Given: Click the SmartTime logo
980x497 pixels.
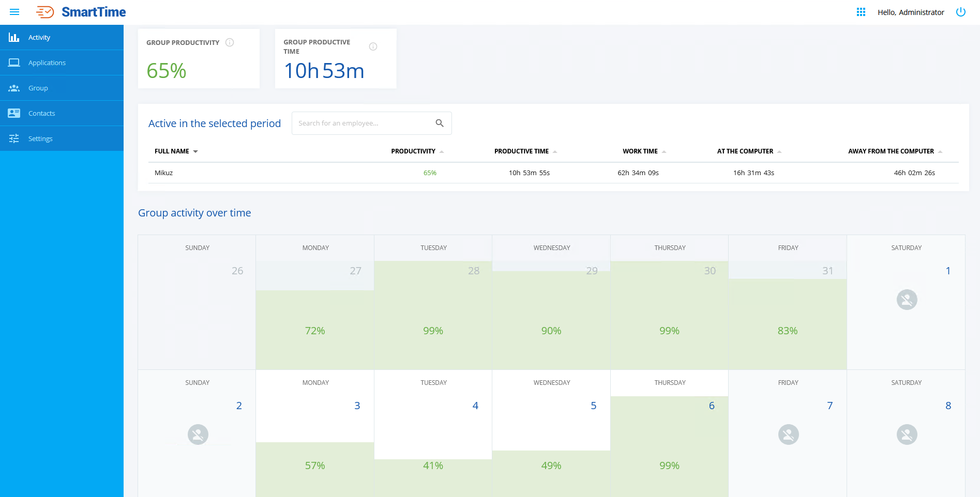Looking at the screenshot, I should pyautogui.click(x=81, y=12).
